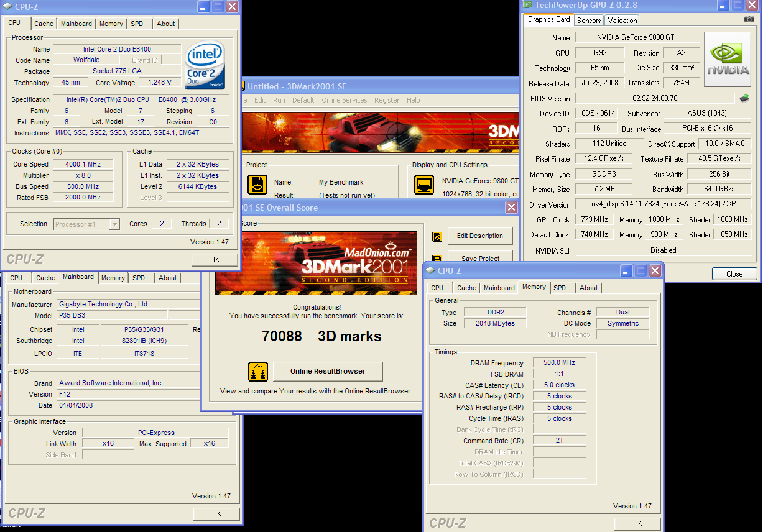Click the MadOnion 3DMark2001 banner image
This screenshot has width=763, height=532.
[316, 263]
